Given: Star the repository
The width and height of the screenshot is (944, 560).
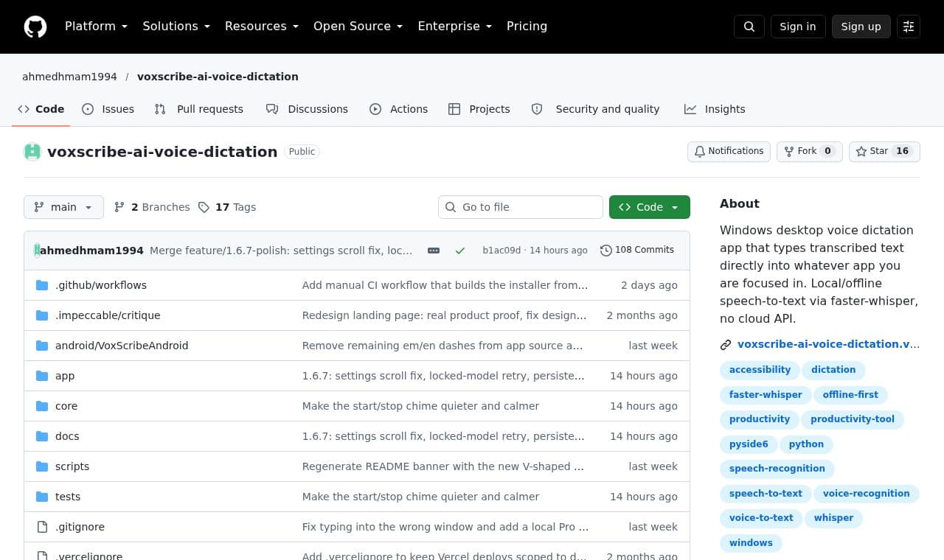Looking at the screenshot, I should click(884, 151).
